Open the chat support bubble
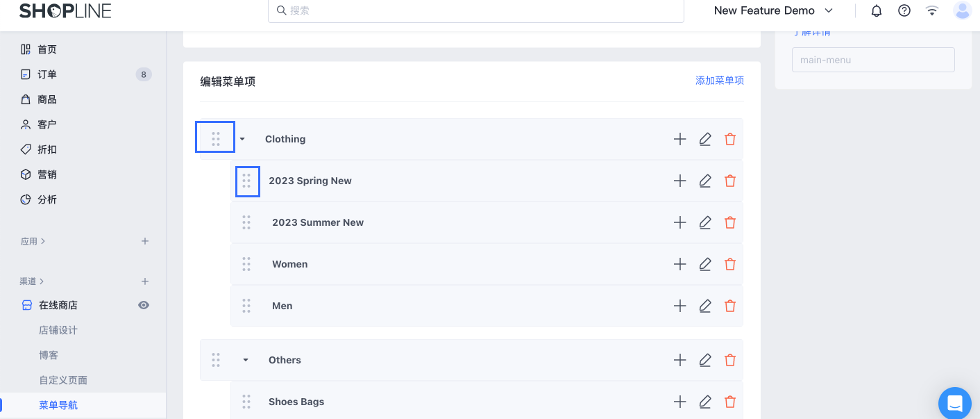Viewport: 980px width, 419px height. (x=954, y=403)
